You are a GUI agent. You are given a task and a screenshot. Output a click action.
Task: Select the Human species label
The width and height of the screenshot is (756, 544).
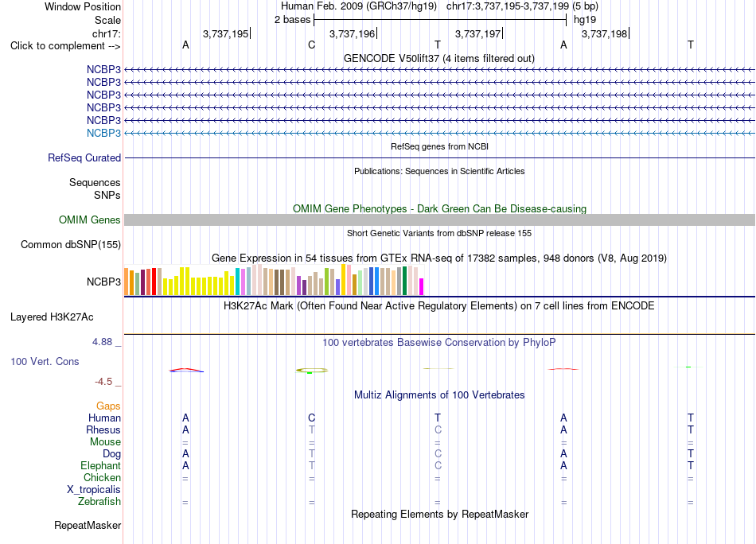[104, 418]
